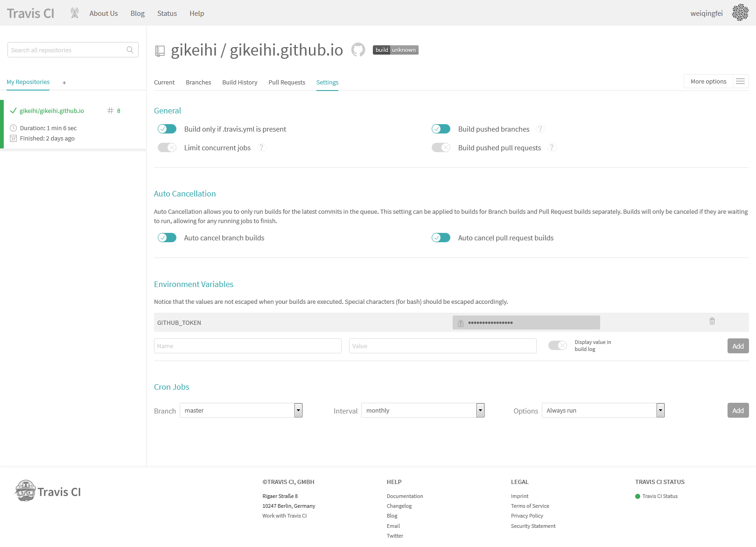The width and height of the screenshot is (756, 547).
Task: Open the Pull Requests tab
Action: [287, 83]
